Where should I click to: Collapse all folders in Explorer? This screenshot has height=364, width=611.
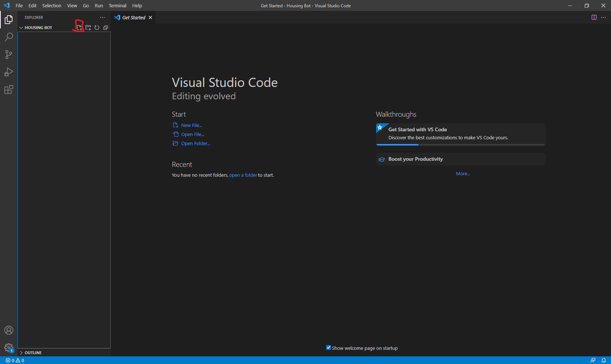point(106,28)
